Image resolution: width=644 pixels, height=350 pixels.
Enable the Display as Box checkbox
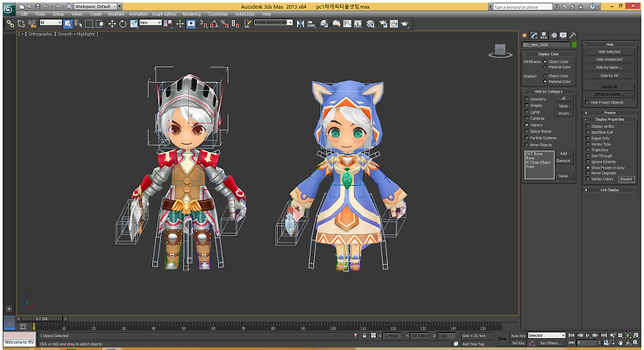[588, 126]
